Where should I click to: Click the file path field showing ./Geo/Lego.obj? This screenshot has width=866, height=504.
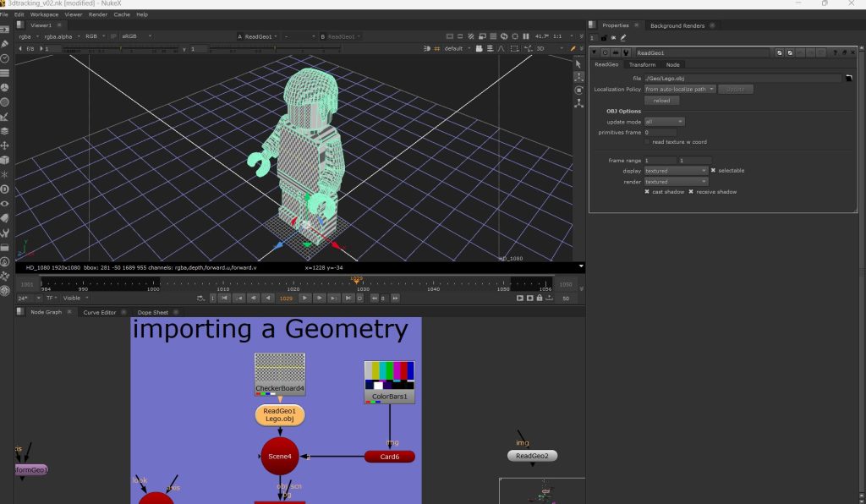[743, 79]
